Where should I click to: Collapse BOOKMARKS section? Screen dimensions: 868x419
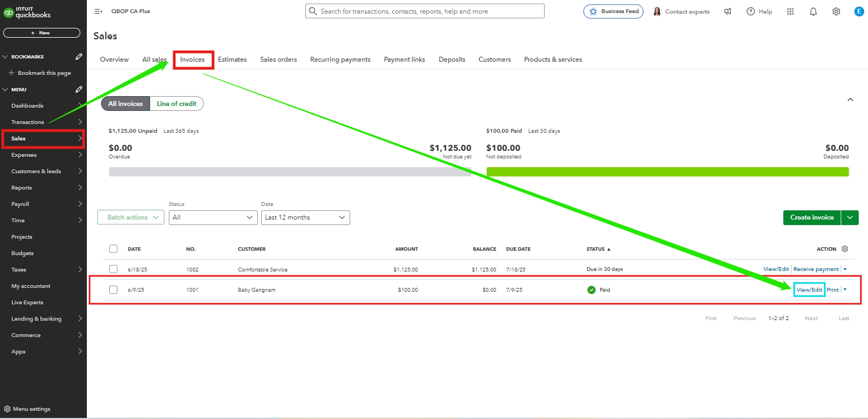coord(5,57)
